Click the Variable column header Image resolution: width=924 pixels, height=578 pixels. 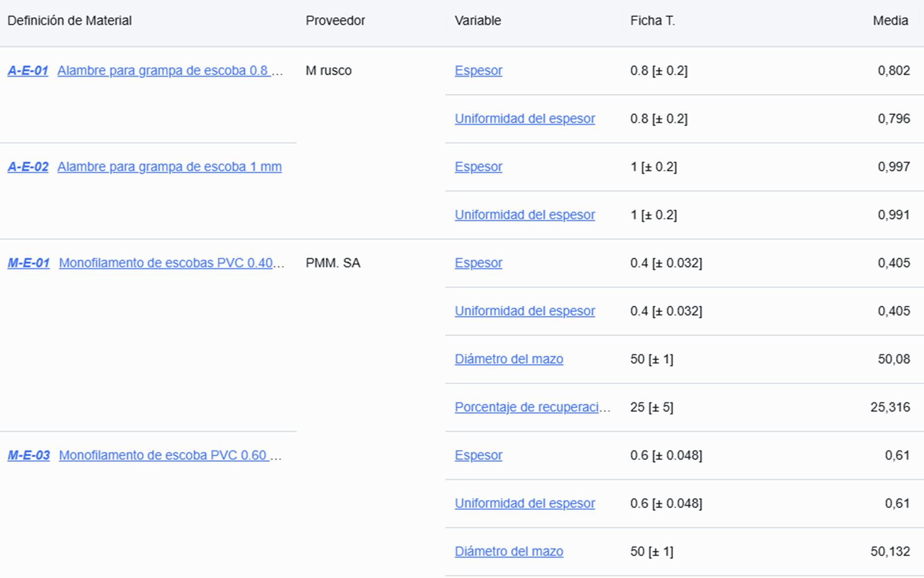point(478,21)
